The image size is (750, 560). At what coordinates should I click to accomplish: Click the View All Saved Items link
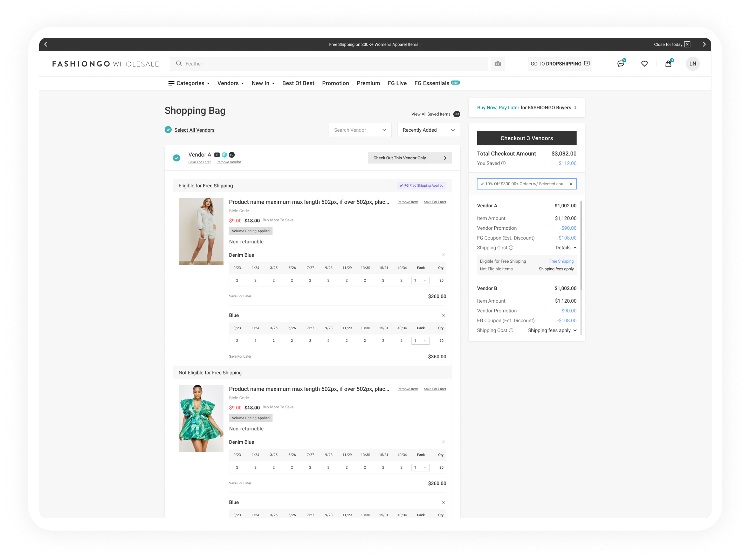coord(431,114)
